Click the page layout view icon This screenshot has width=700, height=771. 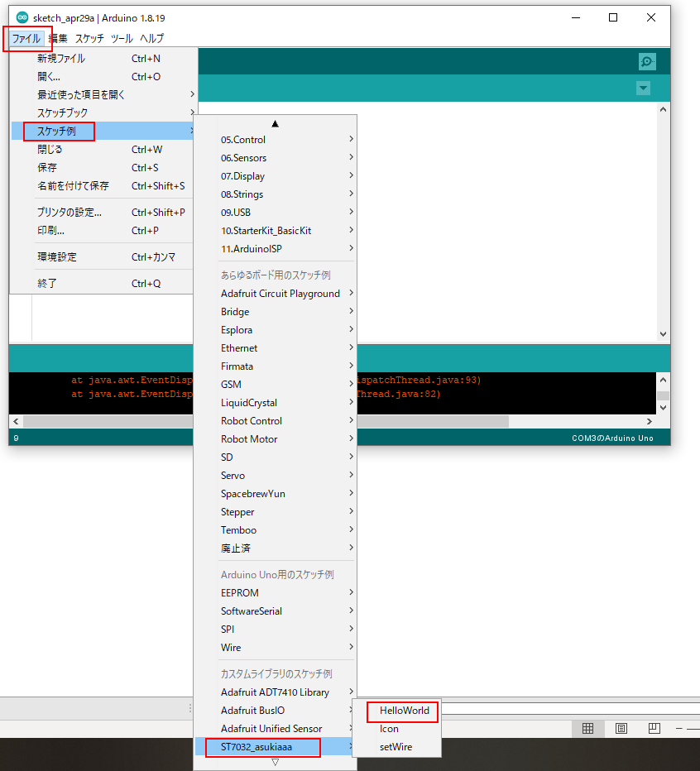tap(621, 728)
